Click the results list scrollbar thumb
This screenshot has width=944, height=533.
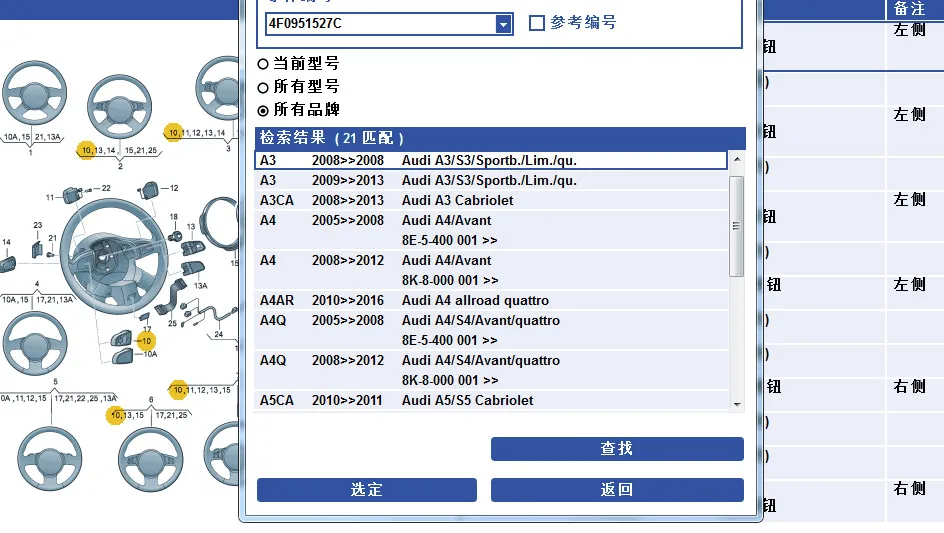coord(736,226)
